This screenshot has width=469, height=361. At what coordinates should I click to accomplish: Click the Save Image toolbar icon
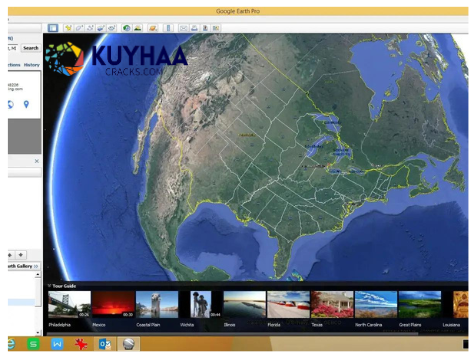pyautogui.click(x=205, y=28)
